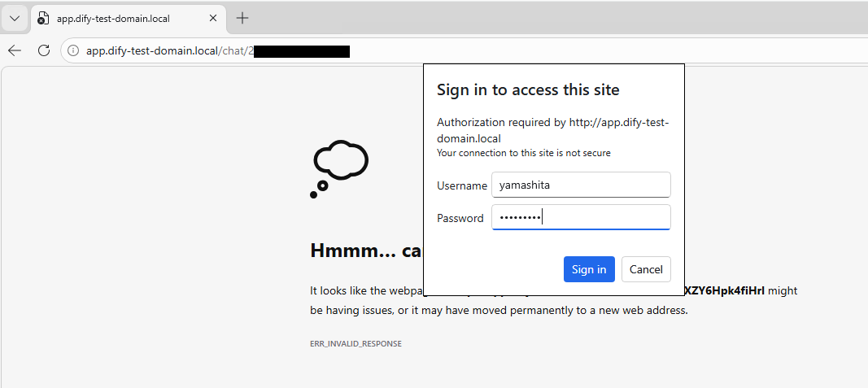Click the 'Sign in to access this site' heading

(x=528, y=89)
